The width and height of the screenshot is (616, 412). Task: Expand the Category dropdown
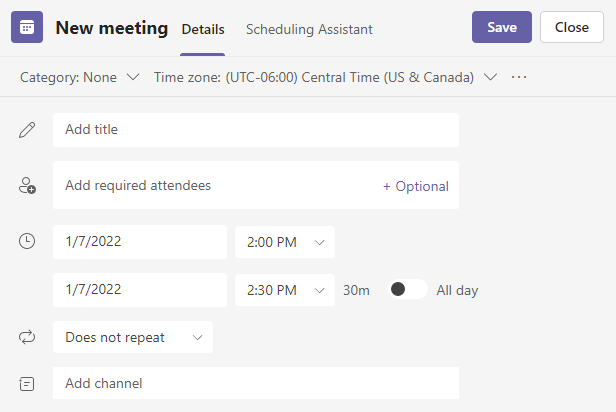(80, 77)
